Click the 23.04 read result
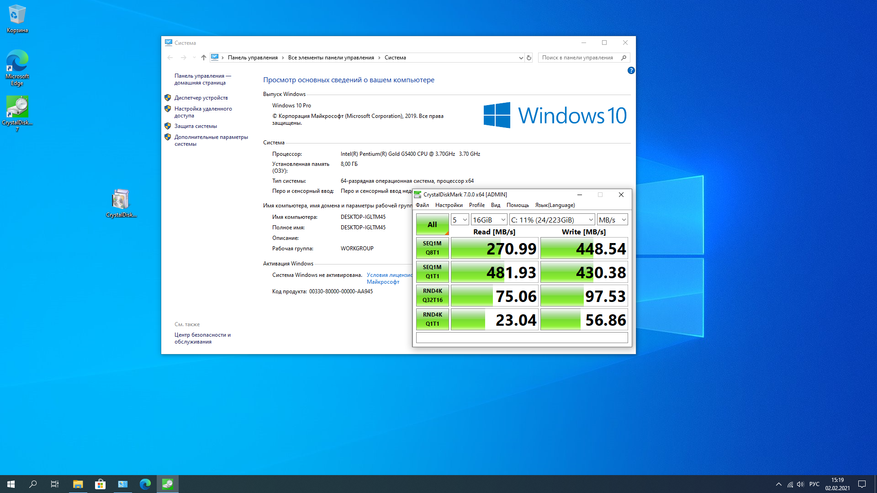Screen dimensions: 877x493 tap(494, 320)
